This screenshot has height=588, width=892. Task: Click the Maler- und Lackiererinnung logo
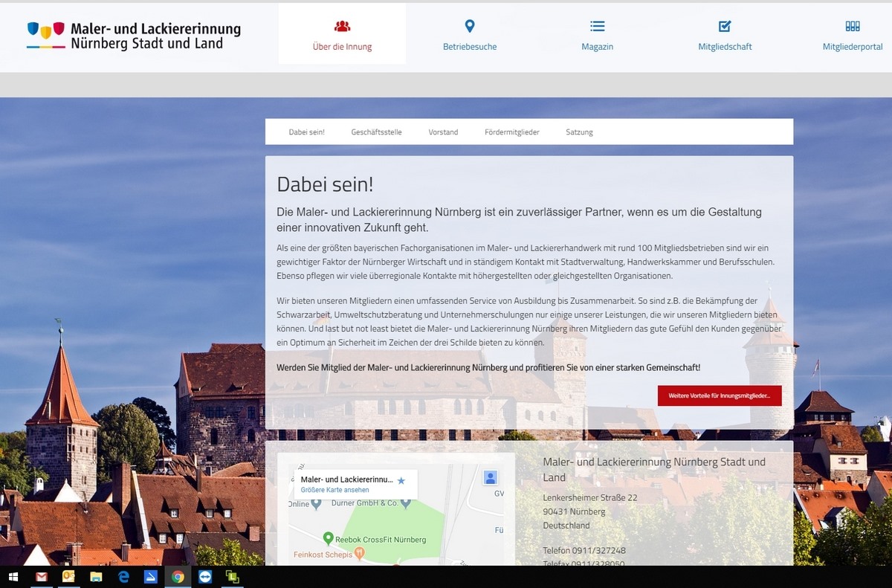point(134,36)
